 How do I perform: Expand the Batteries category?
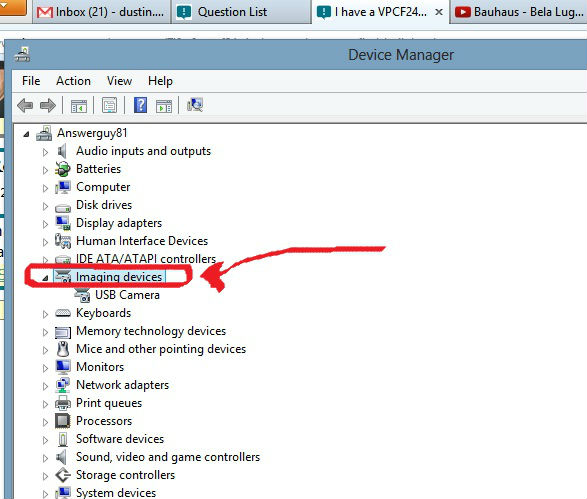pos(45,170)
